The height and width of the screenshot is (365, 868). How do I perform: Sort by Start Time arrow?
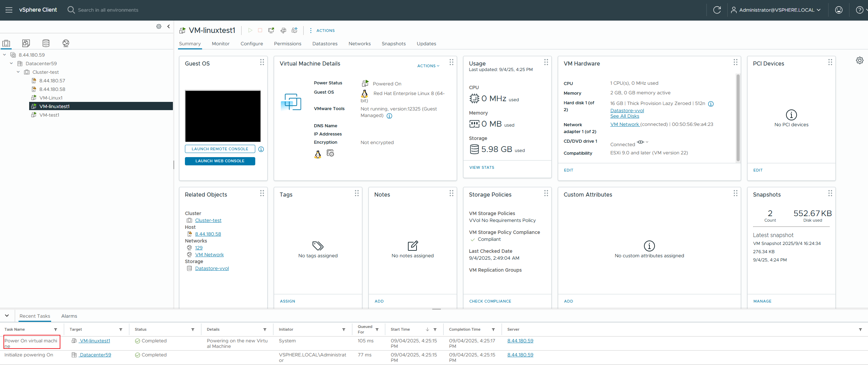pyautogui.click(x=427, y=329)
